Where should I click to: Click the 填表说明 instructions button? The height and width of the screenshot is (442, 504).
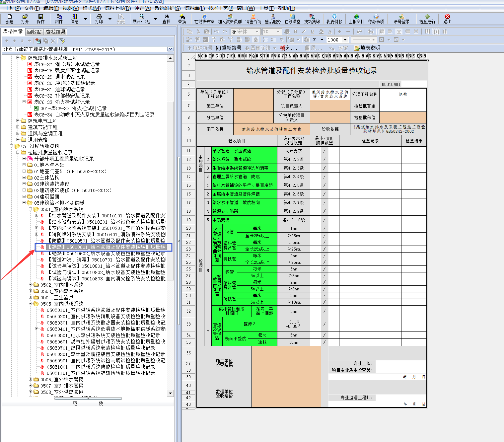(x=367, y=48)
